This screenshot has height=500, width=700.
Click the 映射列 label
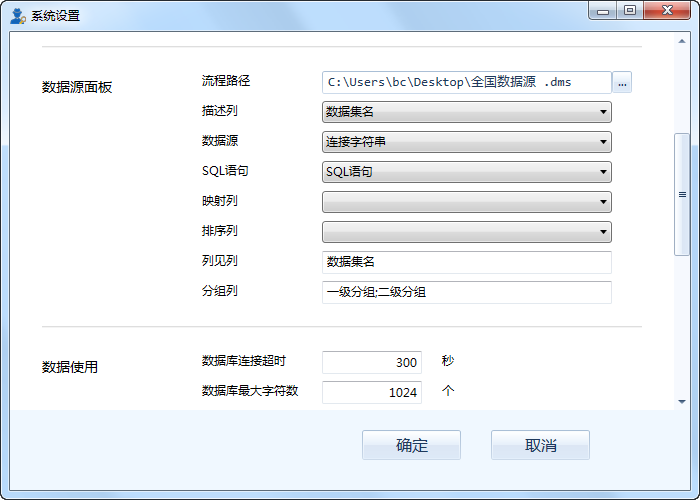(x=220, y=201)
